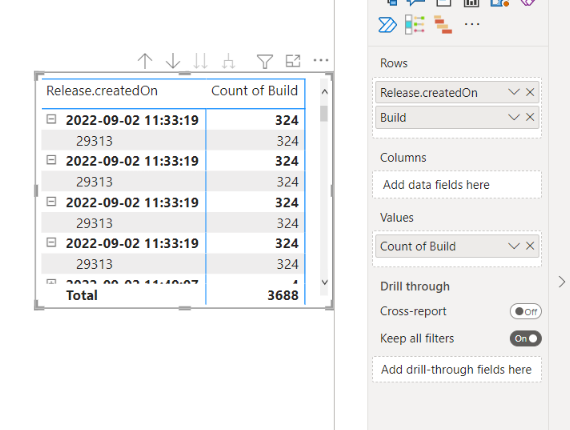Remove Count of Build from Values

tap(530, 246)
